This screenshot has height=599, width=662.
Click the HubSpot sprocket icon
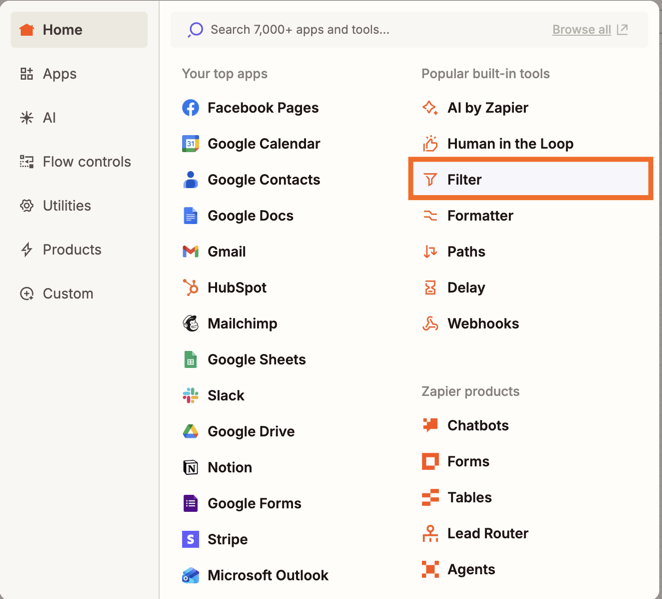pyautogui.click(x=190, y=287)
